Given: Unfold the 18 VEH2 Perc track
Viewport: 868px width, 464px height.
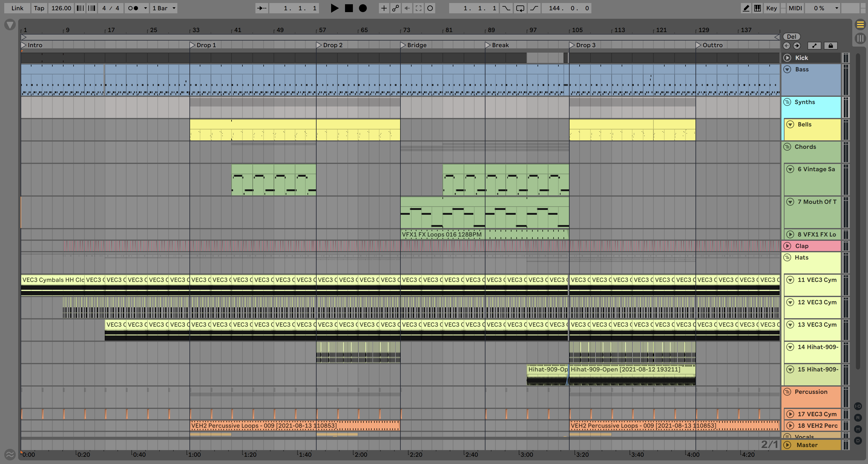Looking at the screenshot, I should pos(790,426).
